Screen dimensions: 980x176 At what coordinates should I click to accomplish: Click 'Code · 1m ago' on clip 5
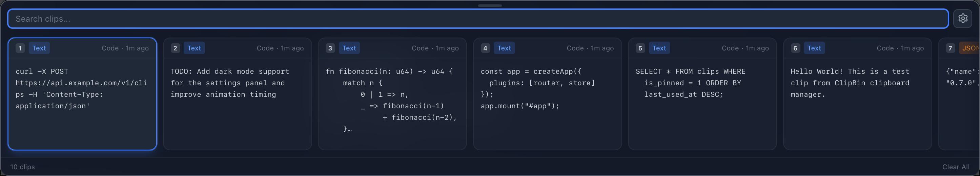coord(745,48)
